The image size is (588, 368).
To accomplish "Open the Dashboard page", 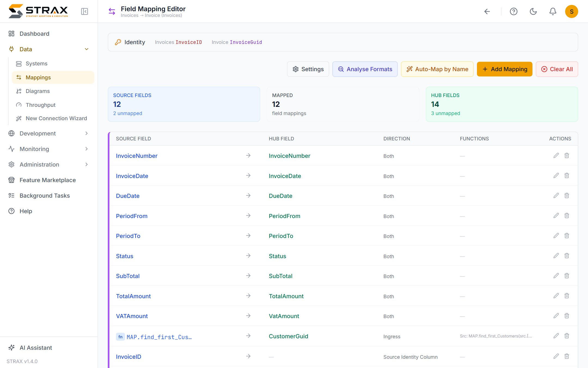I will point(49,34).
